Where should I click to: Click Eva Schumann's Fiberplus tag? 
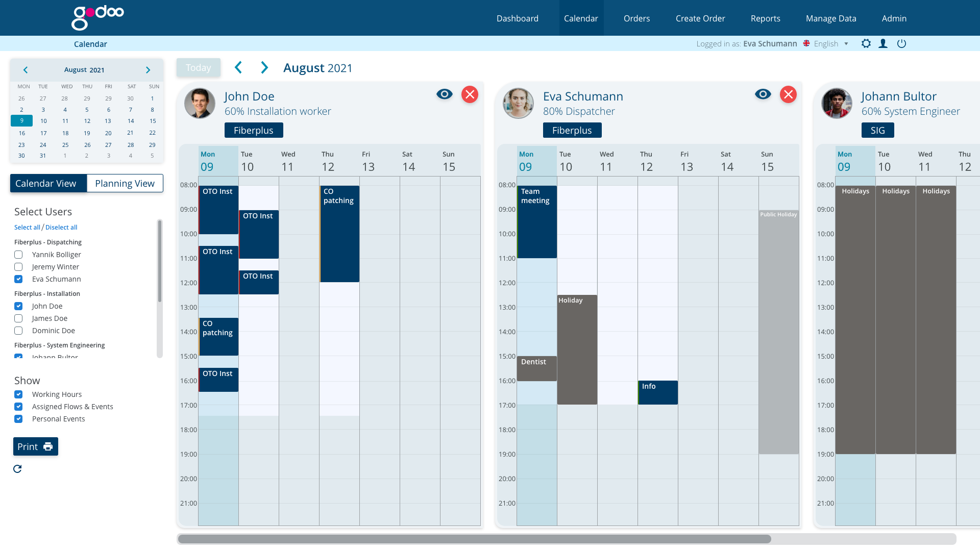pyautogui.click(x=572, y=130)
